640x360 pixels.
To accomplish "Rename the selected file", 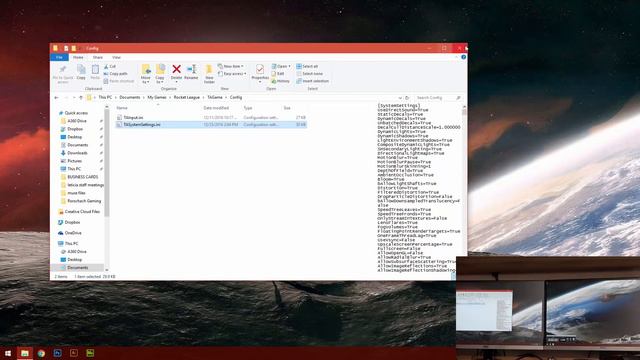I will click(191, 72).
